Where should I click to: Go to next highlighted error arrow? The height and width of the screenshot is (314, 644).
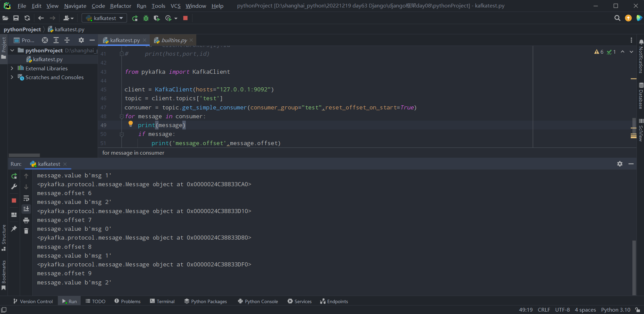[x=631, y=52]
